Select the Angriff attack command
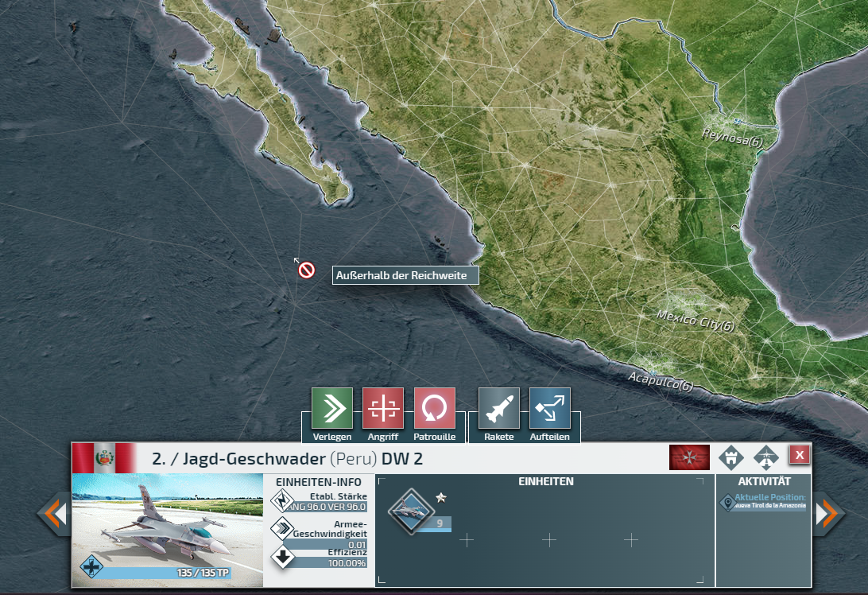Image resolution: width=868 pixels, height=595 pixels. pos(383,408)
